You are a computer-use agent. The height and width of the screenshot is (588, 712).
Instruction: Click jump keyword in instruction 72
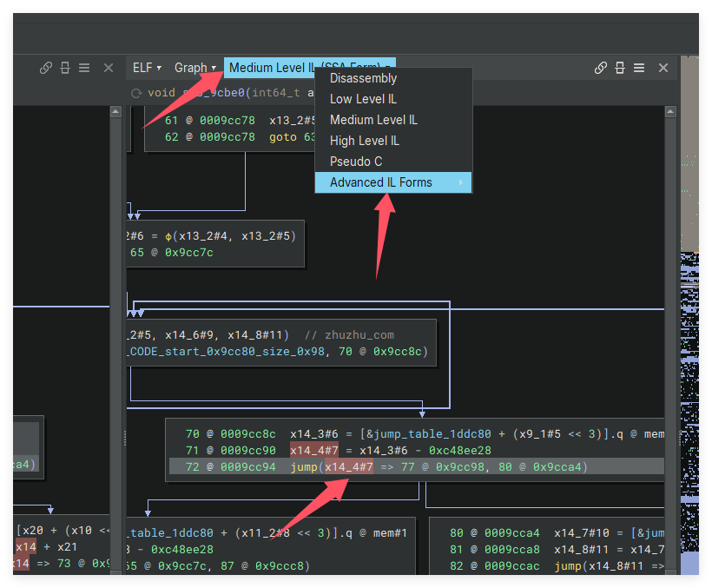point(304,466)
